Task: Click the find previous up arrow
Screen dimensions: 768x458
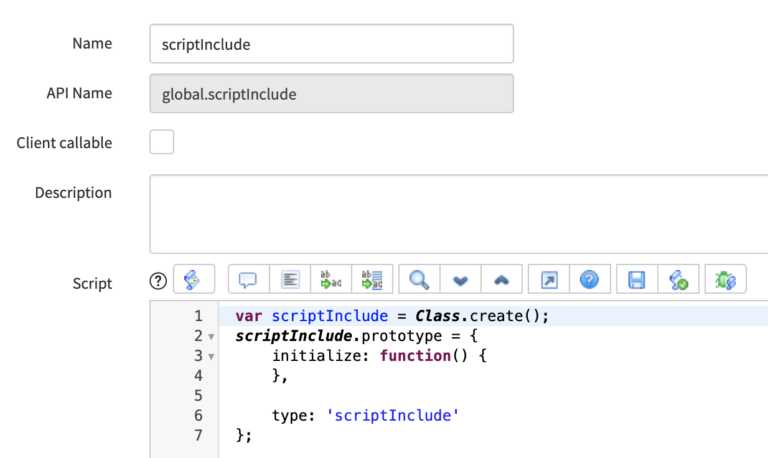Action: [x=501, y=280]
